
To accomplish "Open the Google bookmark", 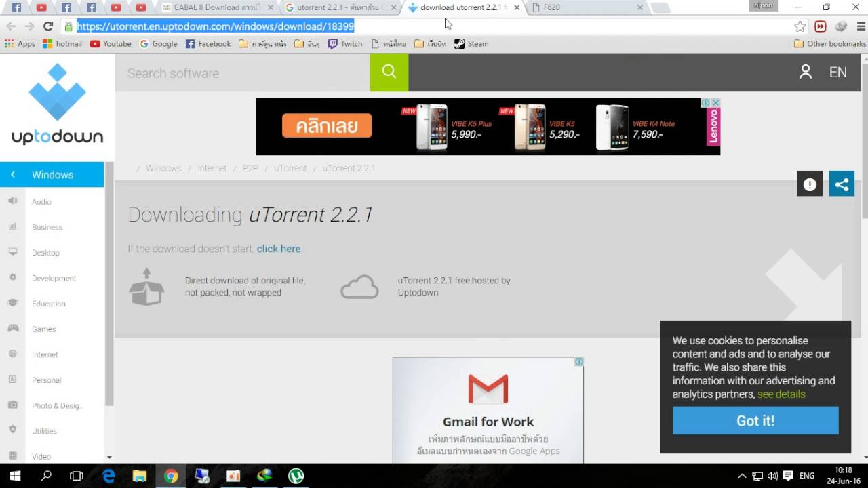I will [x=158, y=43].
